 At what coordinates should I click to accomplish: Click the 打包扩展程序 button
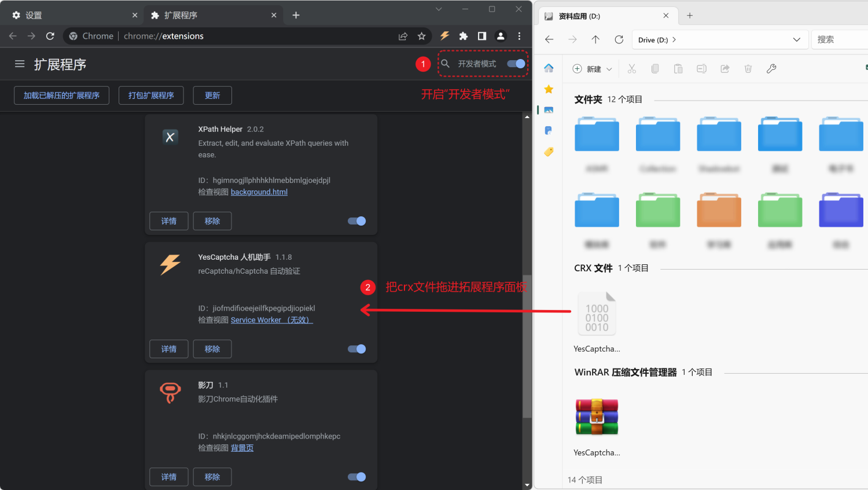[151, 95]
